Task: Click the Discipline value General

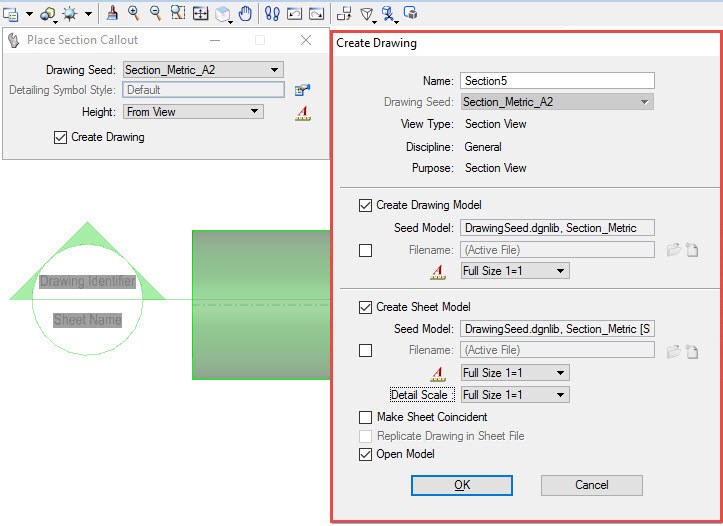Action: coord(483,147)
